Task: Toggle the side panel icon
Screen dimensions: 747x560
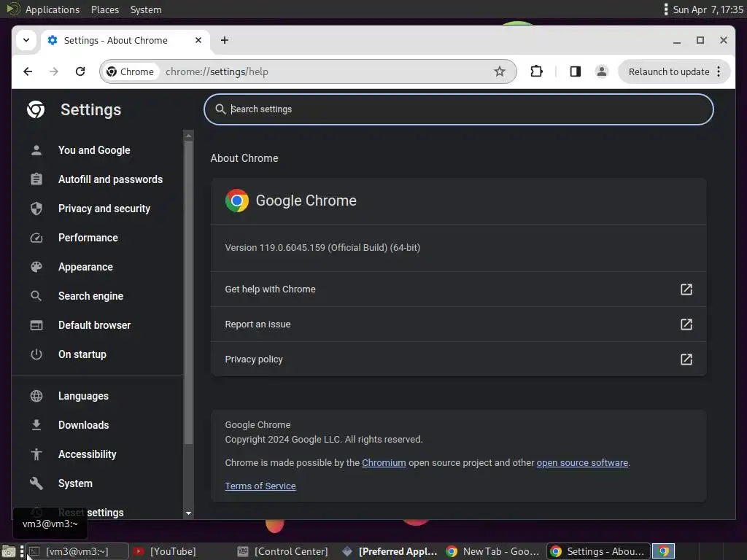Action: [x=575, y=71]
